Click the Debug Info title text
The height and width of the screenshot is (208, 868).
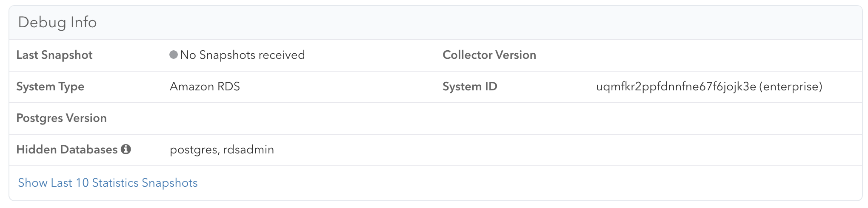click(57, 22)
